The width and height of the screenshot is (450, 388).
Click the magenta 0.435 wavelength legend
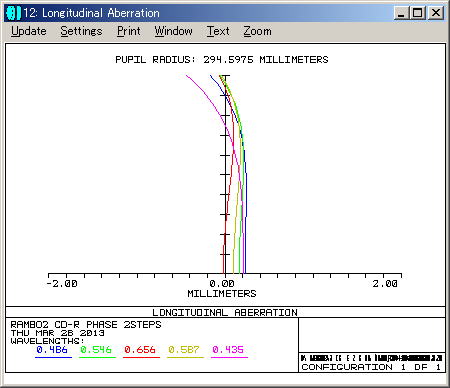click(228, 350)
